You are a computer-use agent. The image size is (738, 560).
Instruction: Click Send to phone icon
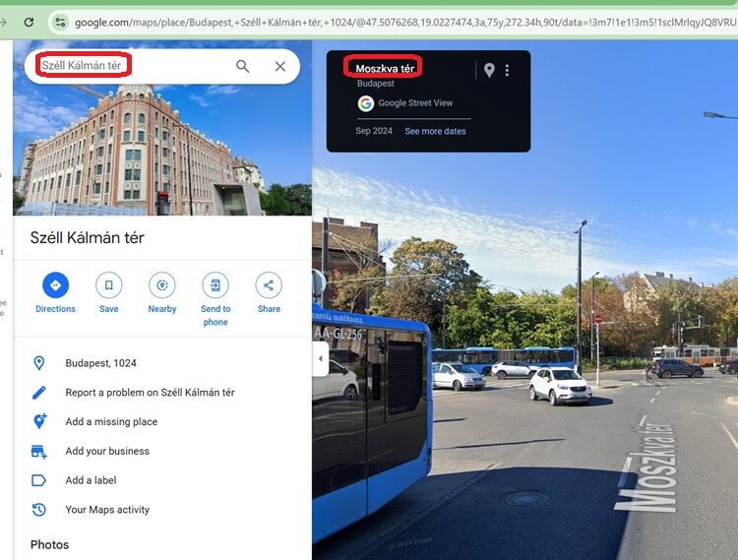[215, 285]
